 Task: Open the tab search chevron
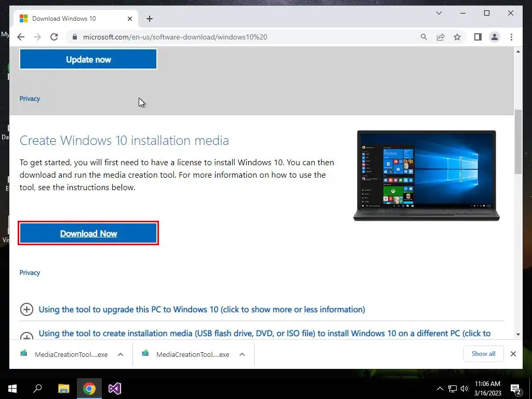click(x=438, y=13)
